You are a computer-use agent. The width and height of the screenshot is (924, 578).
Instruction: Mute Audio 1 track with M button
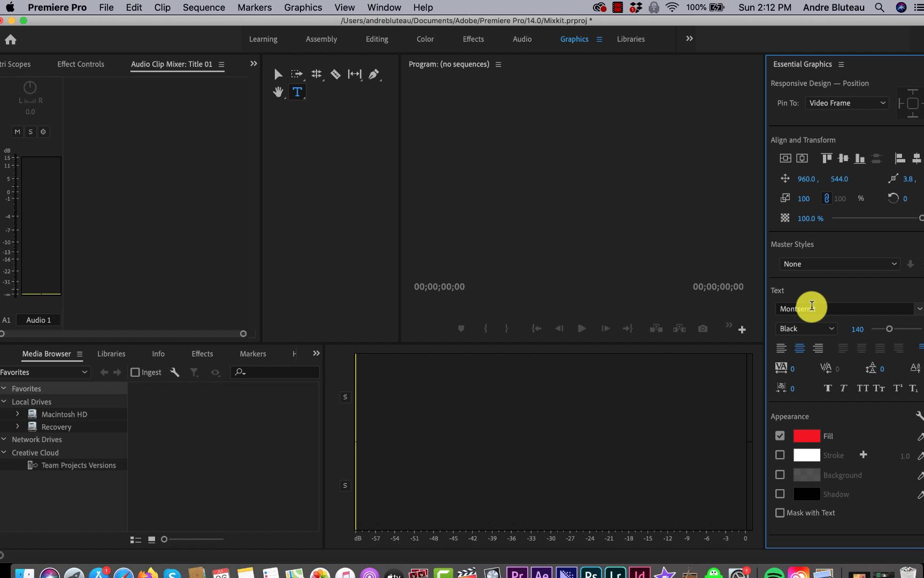click(x=18, y=132)
